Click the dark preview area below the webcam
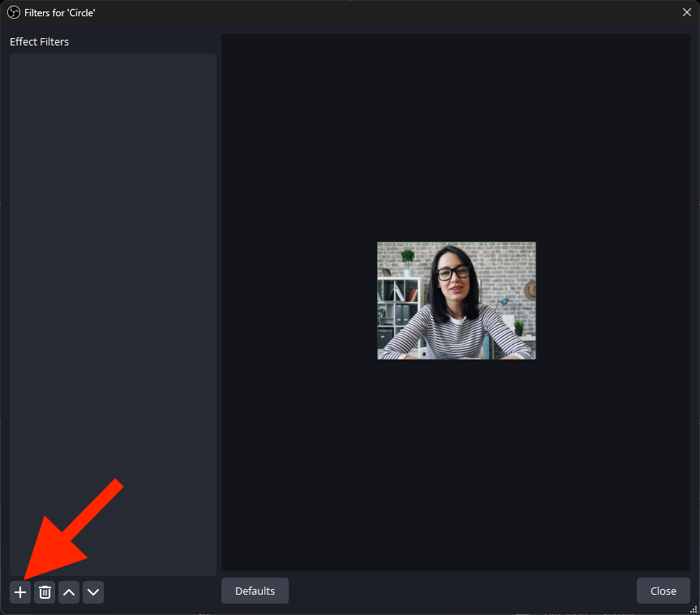 [x=456, y=462]
